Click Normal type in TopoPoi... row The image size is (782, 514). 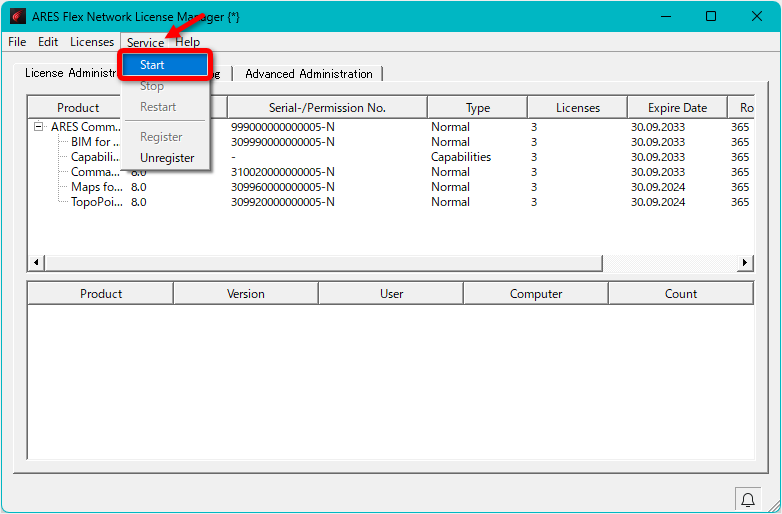(x=450, y=201)
